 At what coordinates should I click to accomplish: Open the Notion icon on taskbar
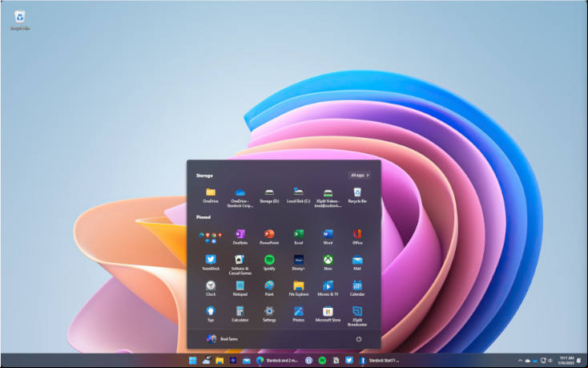pyautogui.click(x=336, y=361)
